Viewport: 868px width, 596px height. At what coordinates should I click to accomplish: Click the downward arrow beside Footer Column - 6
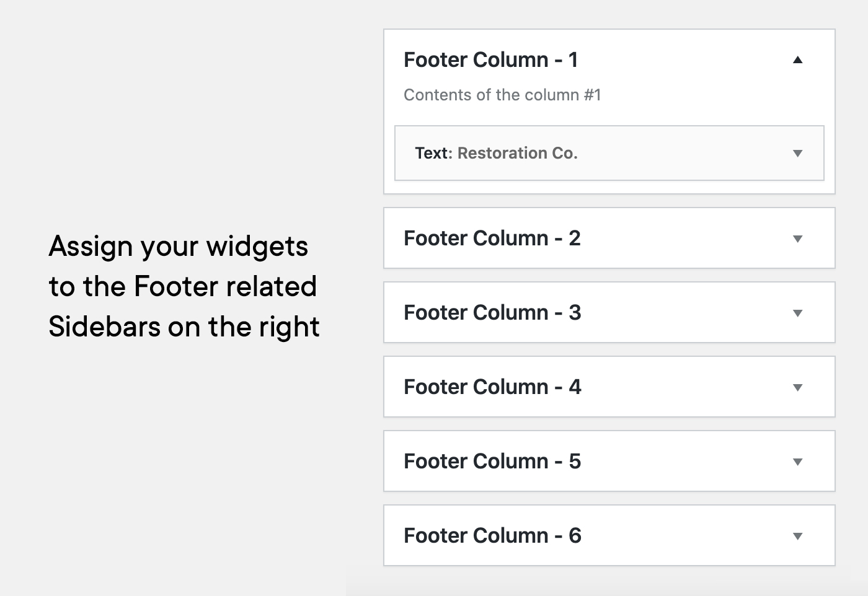797,535
